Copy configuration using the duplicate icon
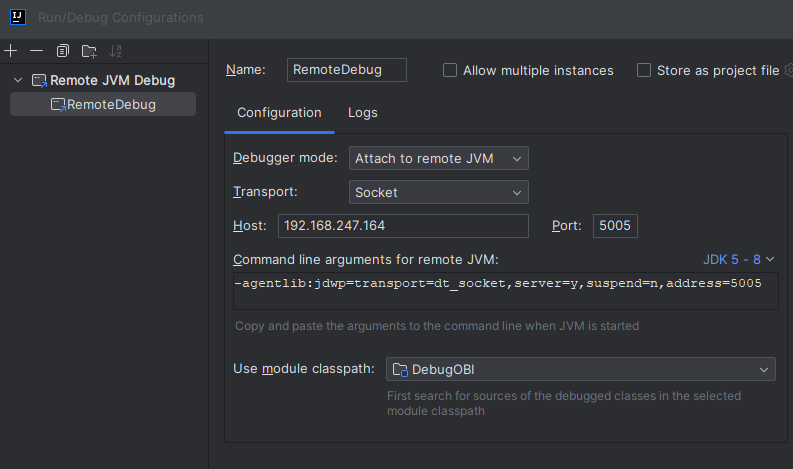This screenshot has width=793, height=469. tap(63, 51)
